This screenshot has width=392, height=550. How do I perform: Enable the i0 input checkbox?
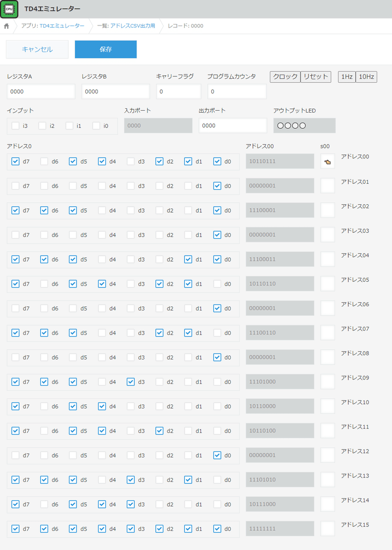pyautogui.click(x=96, y=126)
